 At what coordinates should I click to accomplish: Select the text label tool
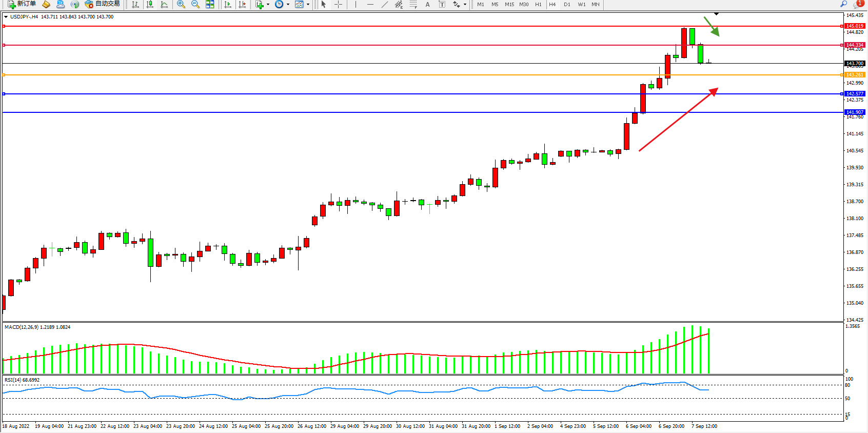427,4
